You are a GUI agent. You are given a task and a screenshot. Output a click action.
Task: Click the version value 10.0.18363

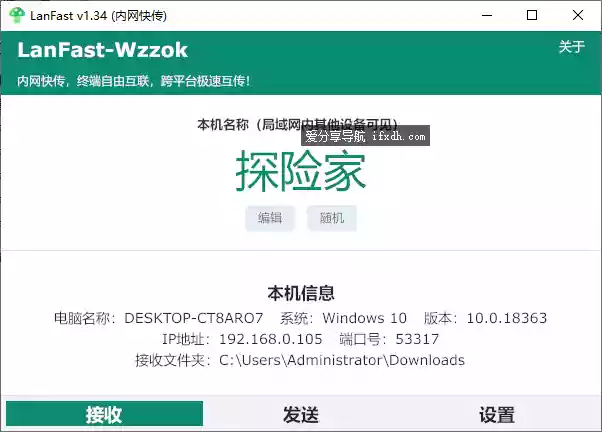[x=506, y=318]
